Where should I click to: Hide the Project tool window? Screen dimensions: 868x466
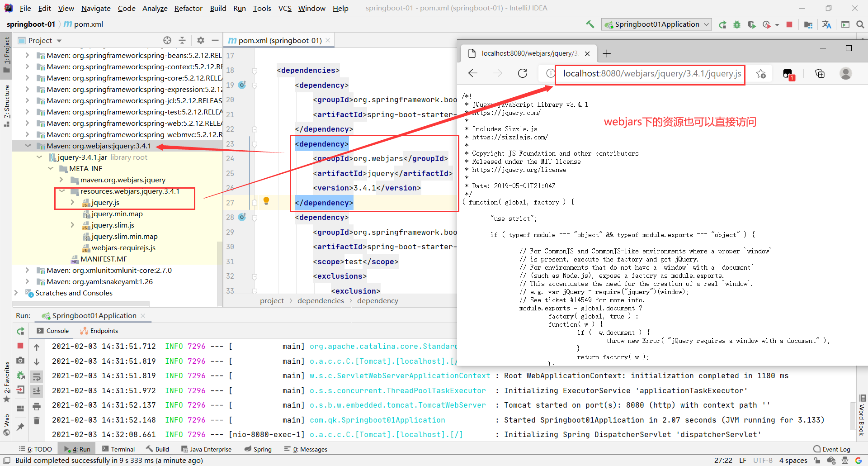point(215,40)
